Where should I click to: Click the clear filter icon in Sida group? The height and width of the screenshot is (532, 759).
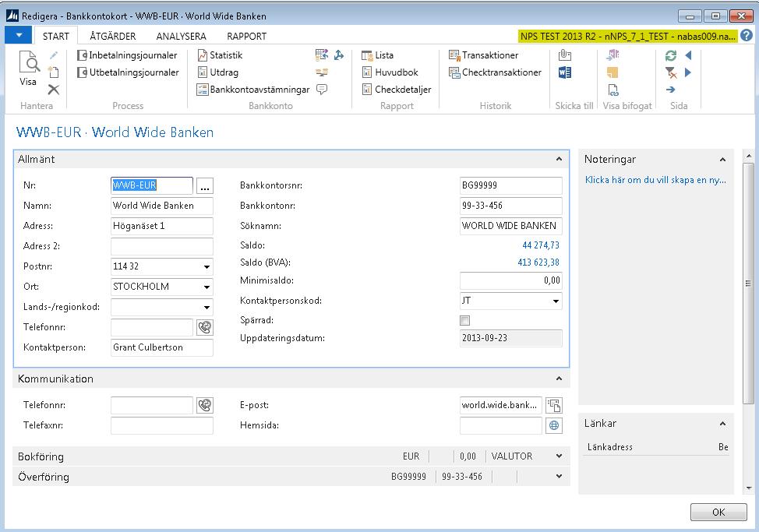click(x=671, y=72)
